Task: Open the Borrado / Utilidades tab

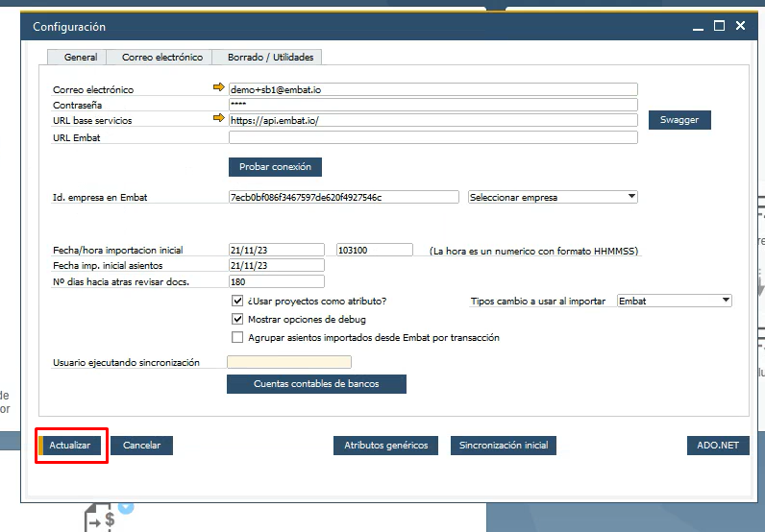Action: pyautogui.click(x=270, y=58)
